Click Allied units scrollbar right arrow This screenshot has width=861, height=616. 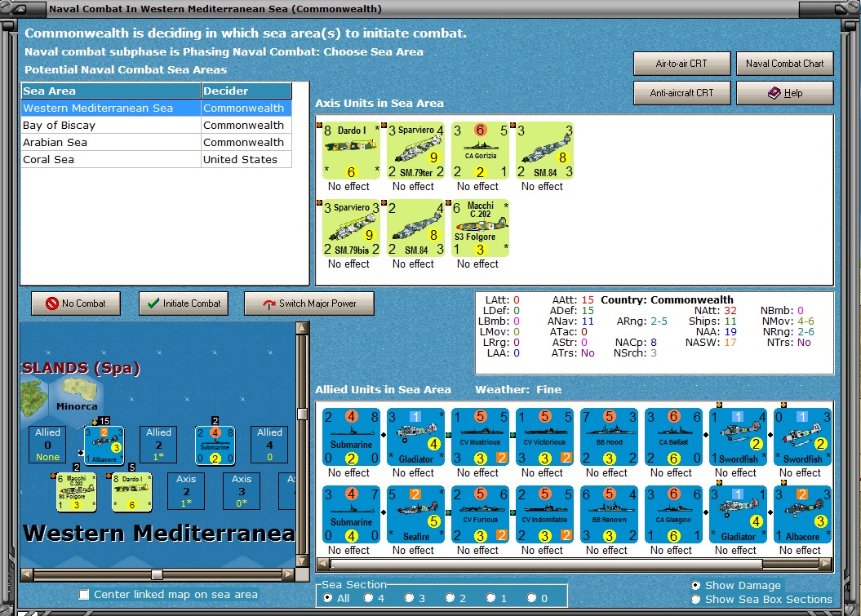click(825, 563)
